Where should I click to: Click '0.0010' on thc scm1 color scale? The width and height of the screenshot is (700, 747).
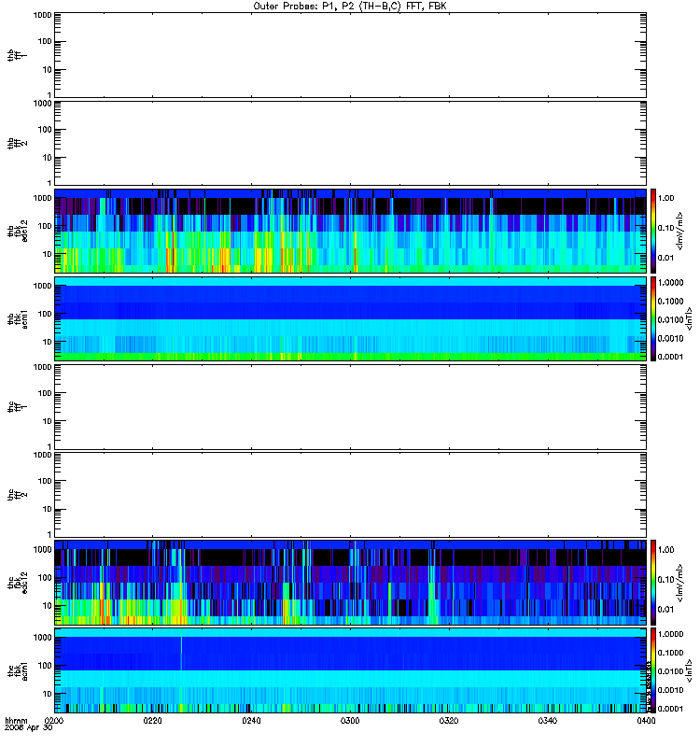670,690
